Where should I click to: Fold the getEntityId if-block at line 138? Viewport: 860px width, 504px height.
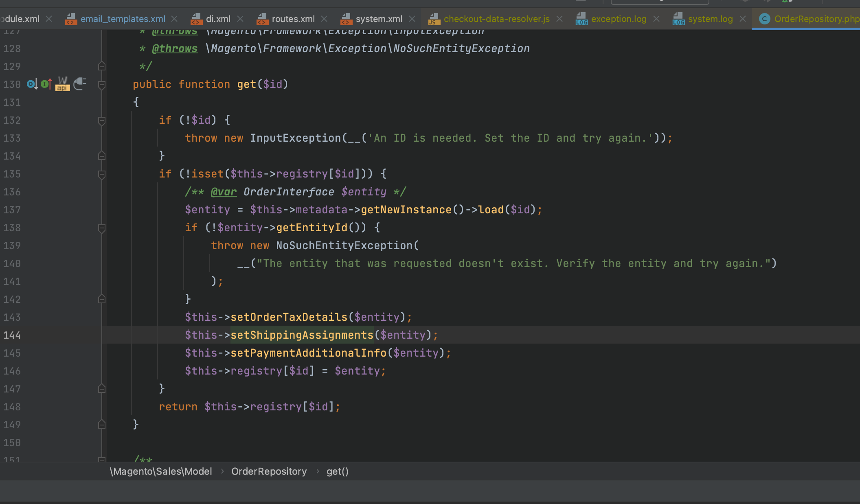tap(102, 228)
